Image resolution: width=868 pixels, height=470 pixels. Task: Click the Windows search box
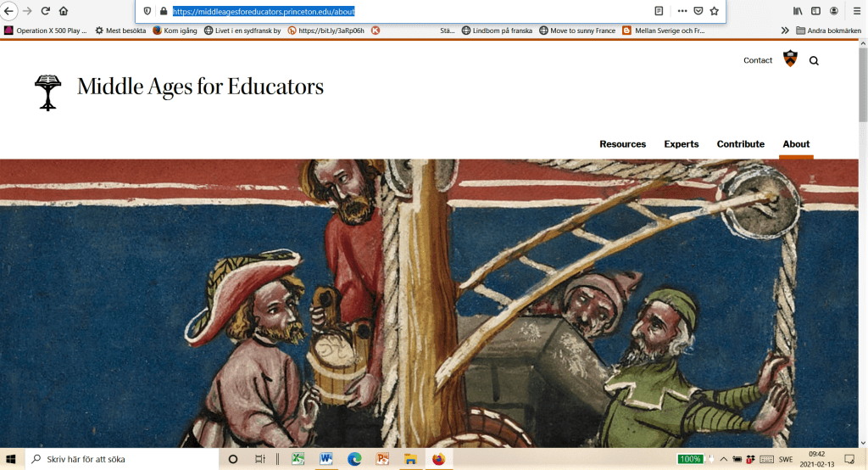tap(123, 459)
